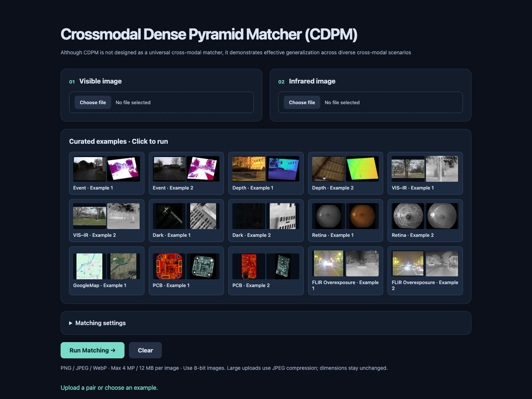Click the "Crossmodal Dense Pyramid Matcher (CDPM)" title
This screenshot has width=532, height=399.
(x=209, y=34)
